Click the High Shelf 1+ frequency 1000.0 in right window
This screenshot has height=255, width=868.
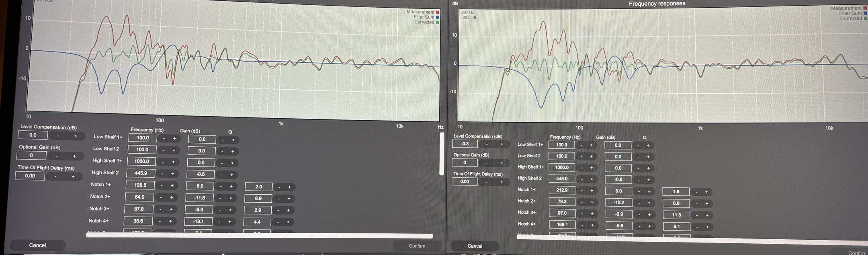pos(562,167)
